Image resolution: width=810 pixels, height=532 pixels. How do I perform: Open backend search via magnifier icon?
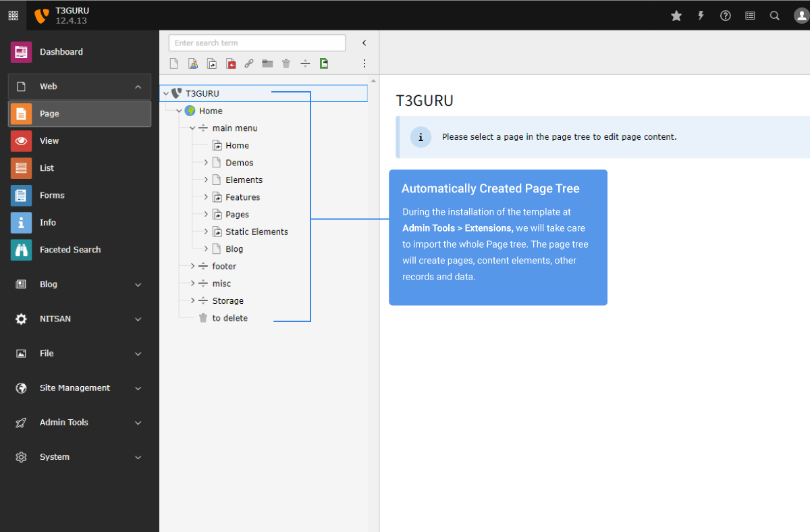click(x=774, y=15)
